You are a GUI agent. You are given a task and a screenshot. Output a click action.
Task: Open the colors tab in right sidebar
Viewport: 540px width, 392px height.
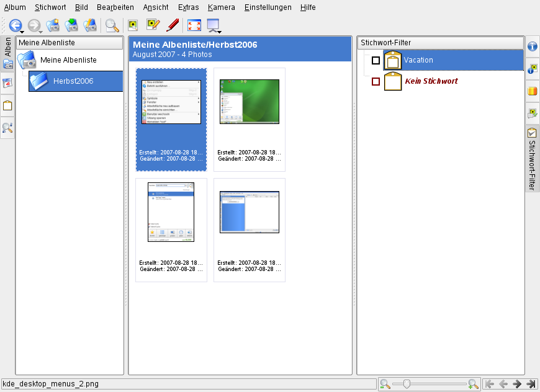[x=533, y=91]
